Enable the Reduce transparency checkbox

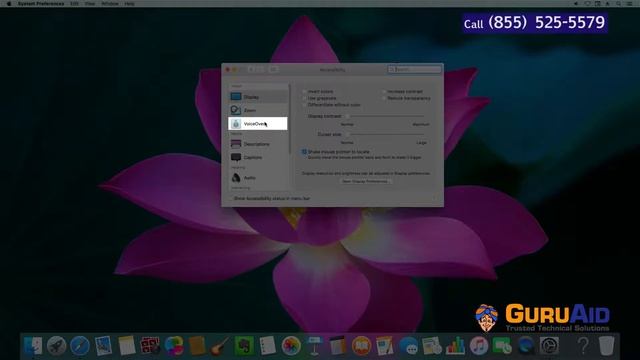pos(384,98)
